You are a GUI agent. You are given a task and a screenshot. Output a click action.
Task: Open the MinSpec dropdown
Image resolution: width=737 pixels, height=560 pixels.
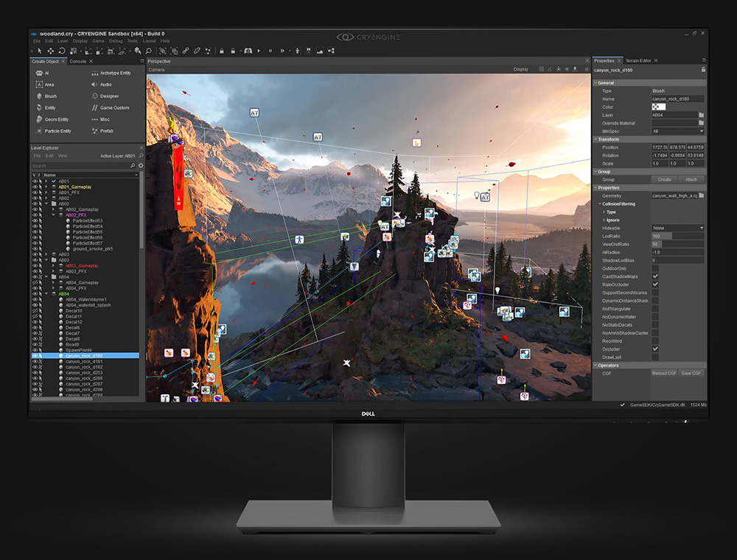tap(678, 131)
